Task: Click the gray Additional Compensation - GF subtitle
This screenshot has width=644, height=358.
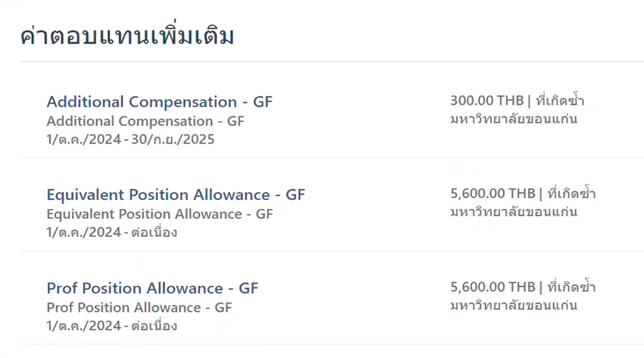Action: click(145, 121)
